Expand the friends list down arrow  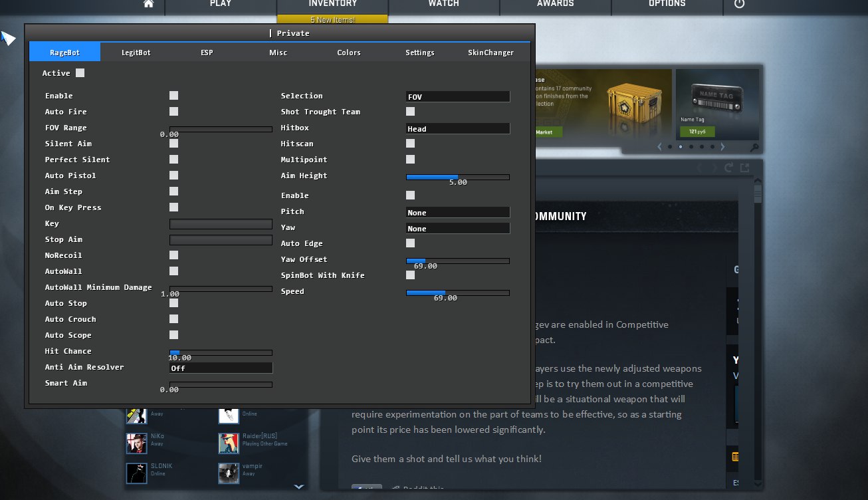pyautogui.click(x=299, y=487)
